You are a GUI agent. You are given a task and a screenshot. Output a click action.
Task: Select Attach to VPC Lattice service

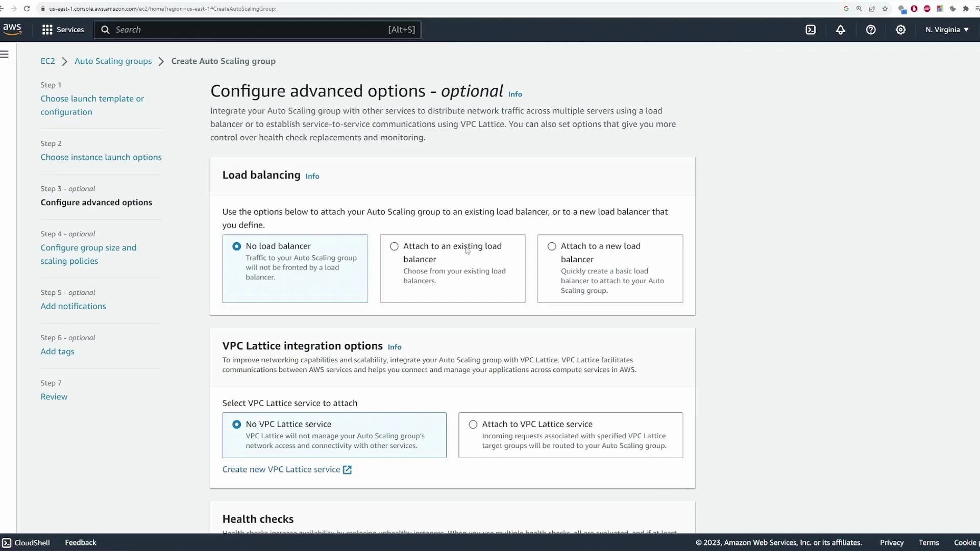(473, 424)
